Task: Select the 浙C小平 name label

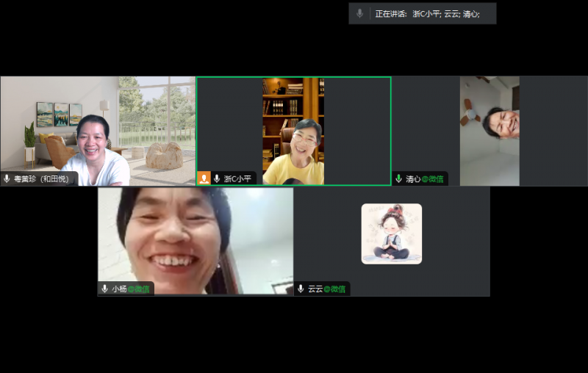Action: [x=237, y=178]
